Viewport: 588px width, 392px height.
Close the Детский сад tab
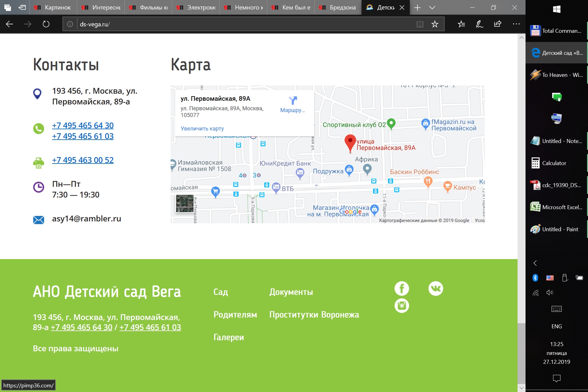[402, 8]
